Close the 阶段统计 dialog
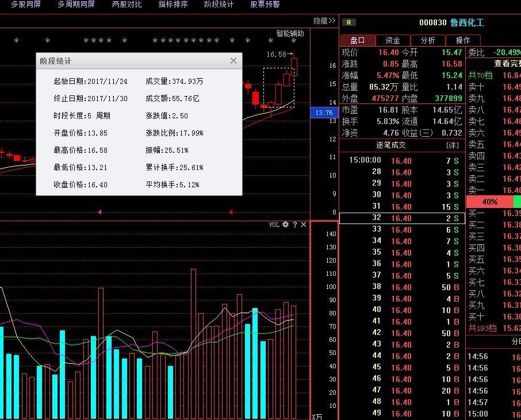 point(233,61)
